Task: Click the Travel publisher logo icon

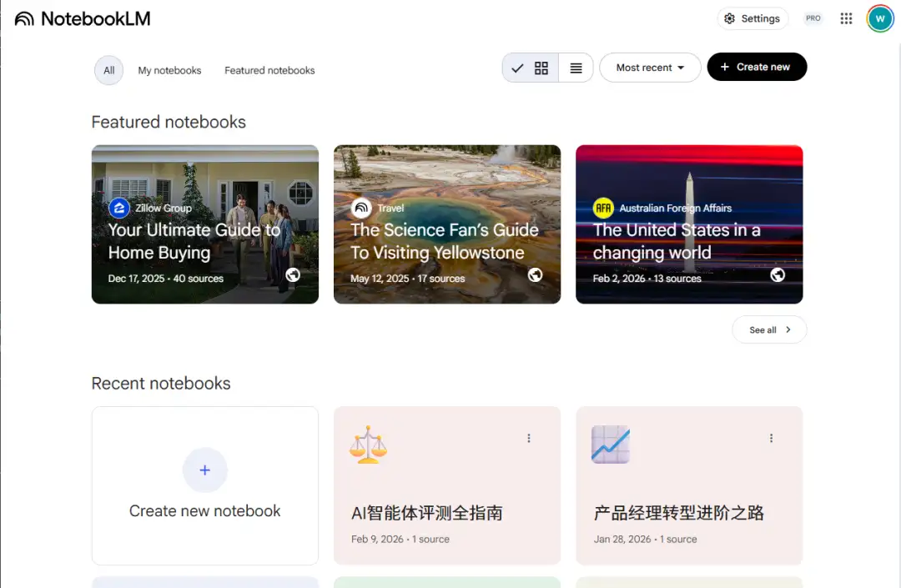Action: (361, 208)
